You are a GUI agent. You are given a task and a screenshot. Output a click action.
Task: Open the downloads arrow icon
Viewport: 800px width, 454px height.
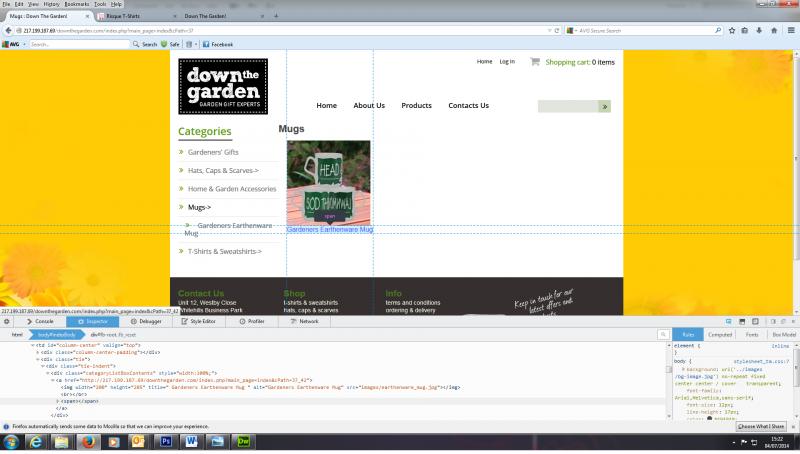pyautogui.click(x=759, y=31)
